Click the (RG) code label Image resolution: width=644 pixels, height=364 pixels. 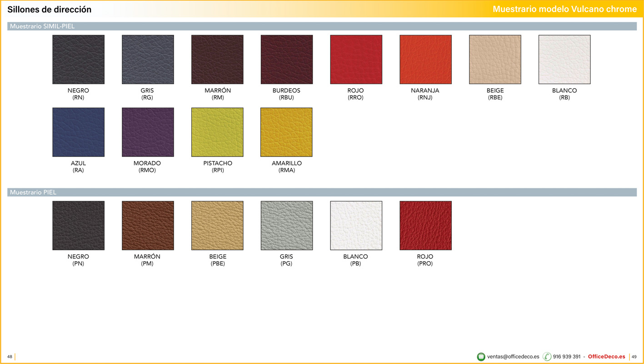pyautogui.click(x=147, y=97)
